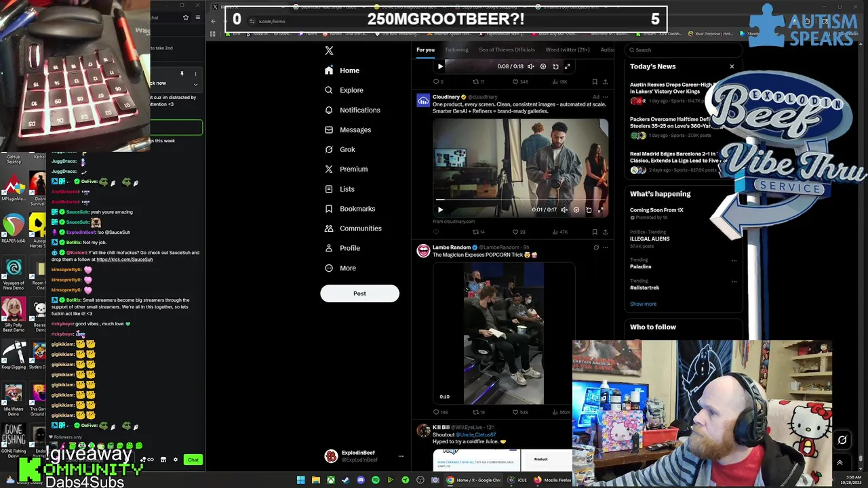This screenshot has height=488, width=868.
Task: Open Lambe Random post options menu
Action: click(x=605, y=247)
